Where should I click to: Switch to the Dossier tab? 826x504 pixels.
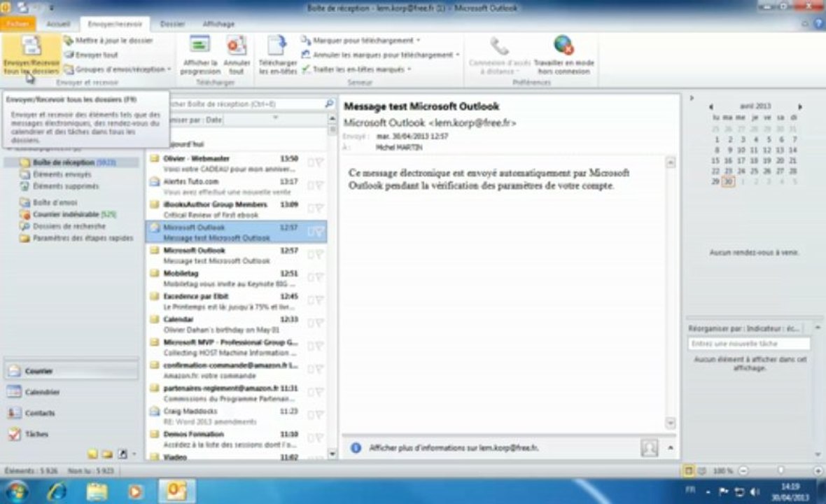[172, 24]
